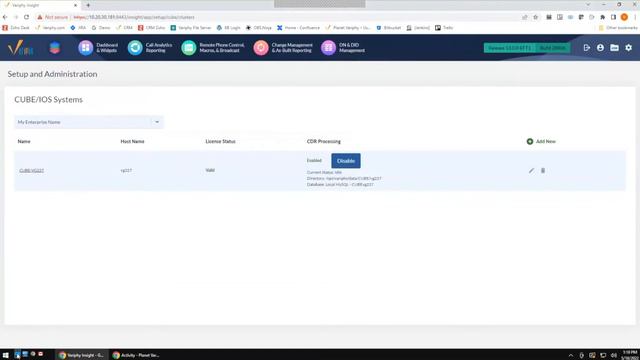Image resolution: width=640 pixels, height=360 pixels.
Task: Open the JIRA bookmark
Action: [x=78, y=28]
